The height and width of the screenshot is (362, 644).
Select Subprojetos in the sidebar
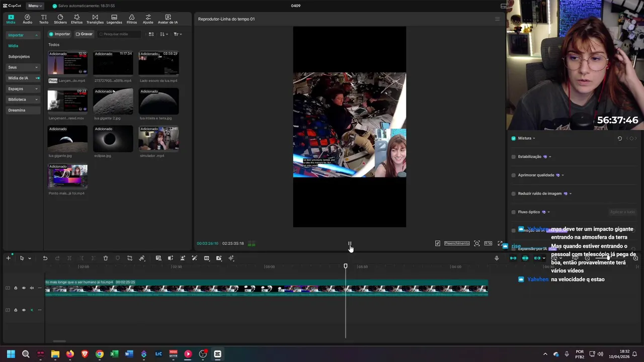pos(19,56)
